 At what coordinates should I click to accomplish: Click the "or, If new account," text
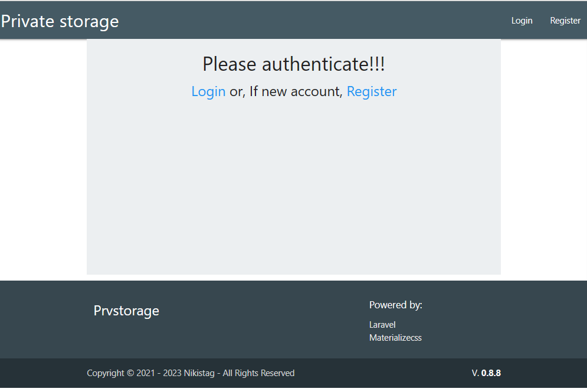pyautogui.click(x=286, y=91)
